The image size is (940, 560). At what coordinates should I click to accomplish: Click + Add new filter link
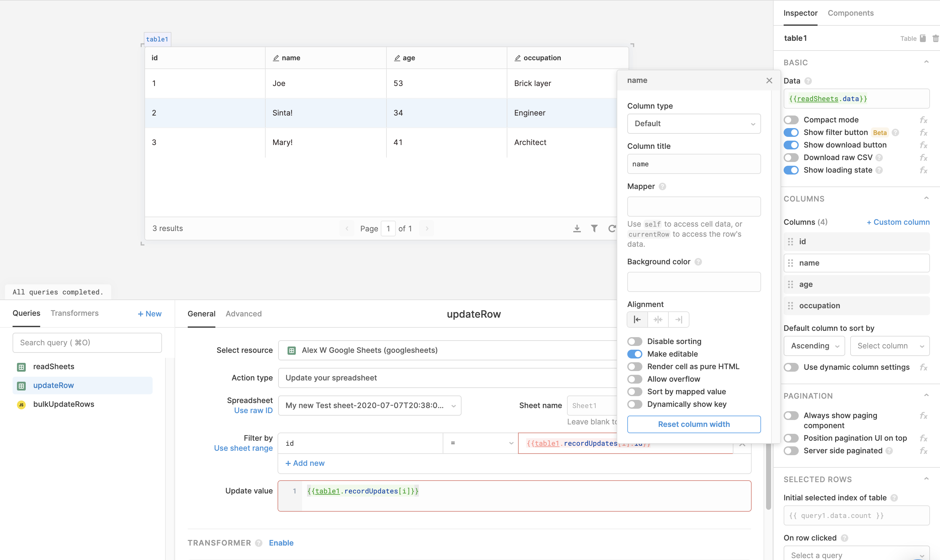[x=305, y=463]
